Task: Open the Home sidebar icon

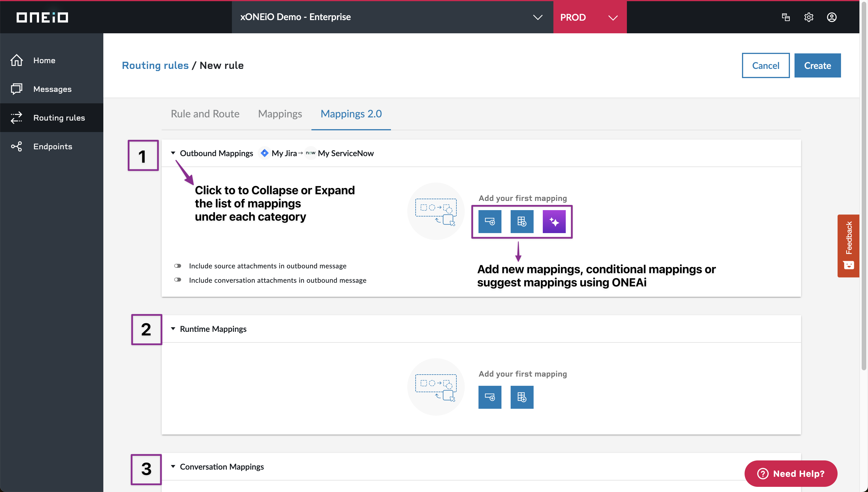Action: 17,60
